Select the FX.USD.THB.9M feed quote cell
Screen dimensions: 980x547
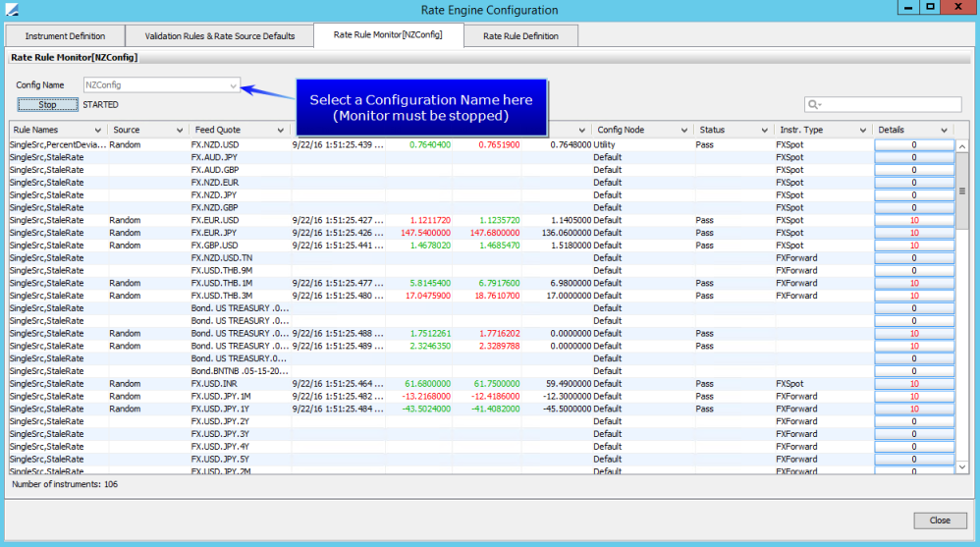pos(240,271)
